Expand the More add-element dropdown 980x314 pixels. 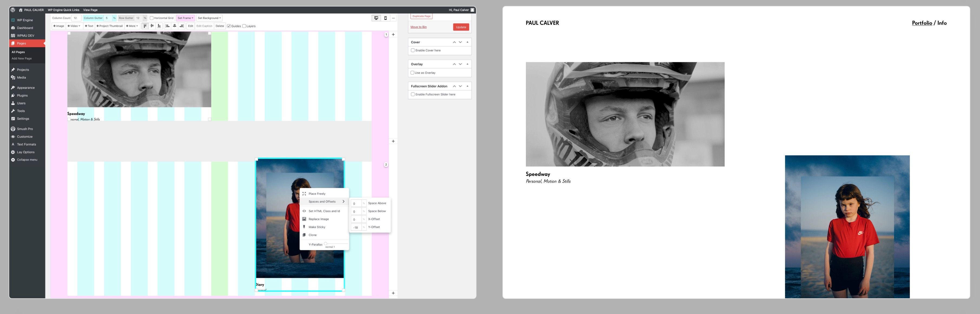coord(132,26)
